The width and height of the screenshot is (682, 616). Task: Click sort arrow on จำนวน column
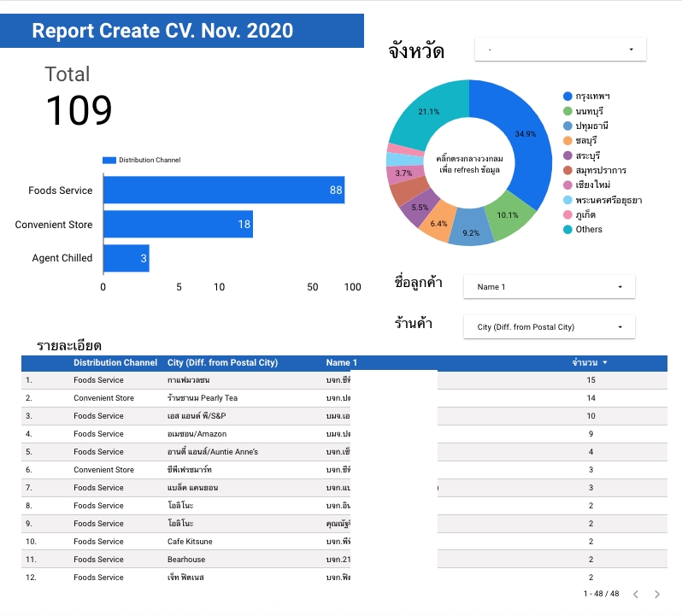point(605,363)
